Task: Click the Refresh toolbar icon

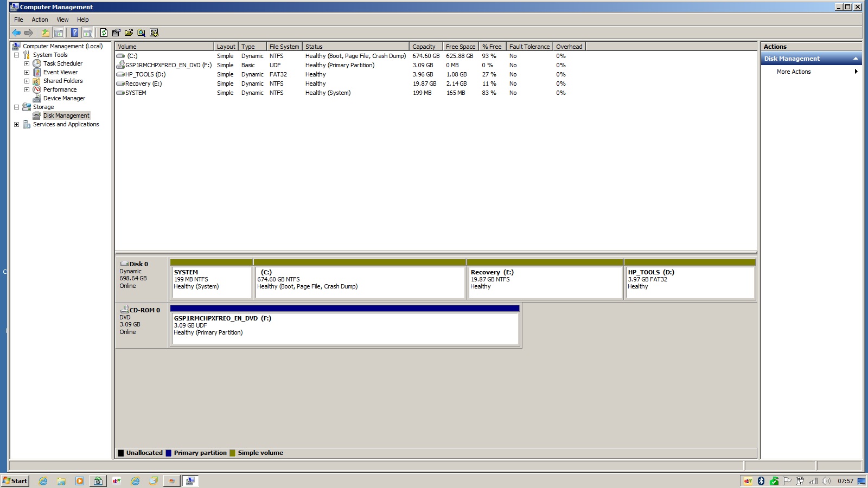Action: [104, 33]
